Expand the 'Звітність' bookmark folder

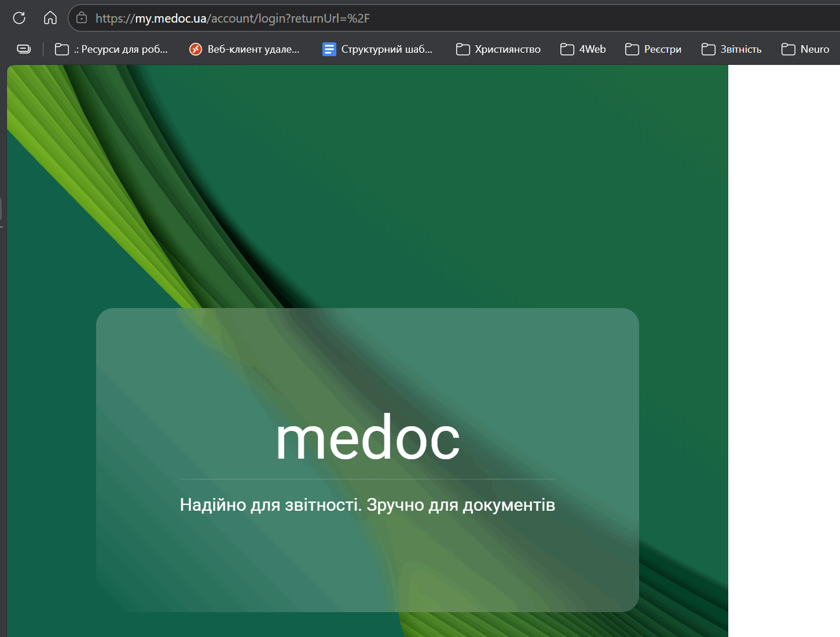click(x=731, y=49)
